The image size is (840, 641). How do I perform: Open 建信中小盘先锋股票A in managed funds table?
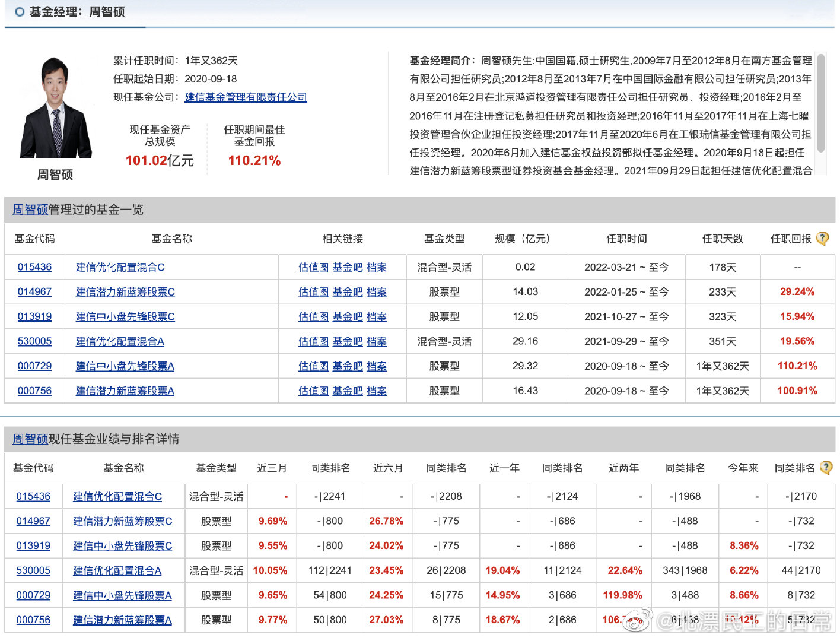pos(125,366)
